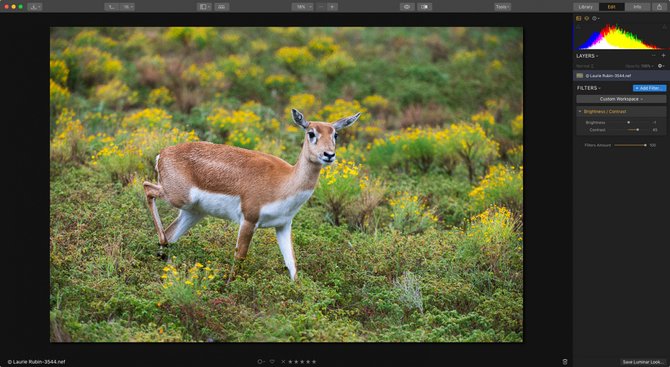
Task: Click the Contrast slider handle
Action: coord(638,130)
